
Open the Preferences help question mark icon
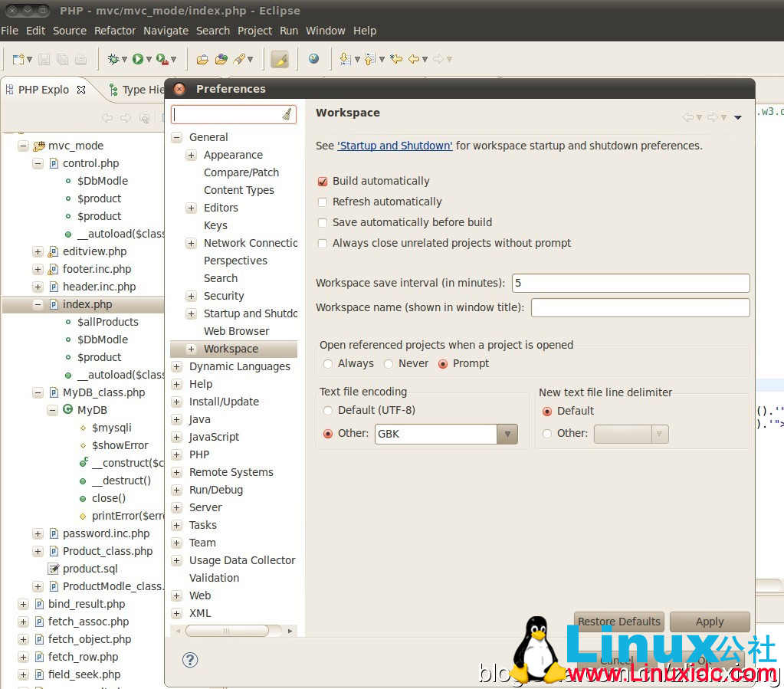(x=189, y=660)
